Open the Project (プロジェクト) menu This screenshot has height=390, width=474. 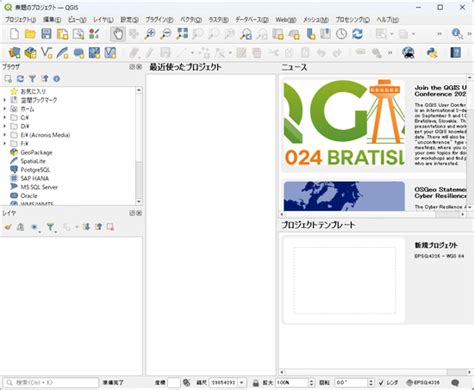pyautogui.click(x=20, y=20)
